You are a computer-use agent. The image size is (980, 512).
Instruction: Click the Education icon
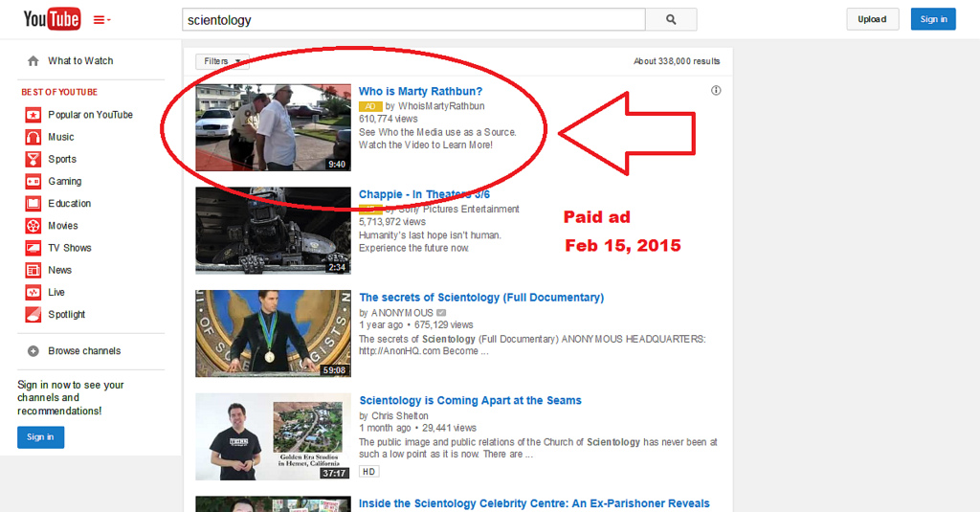pyautogui.click(x=33, y=204)
